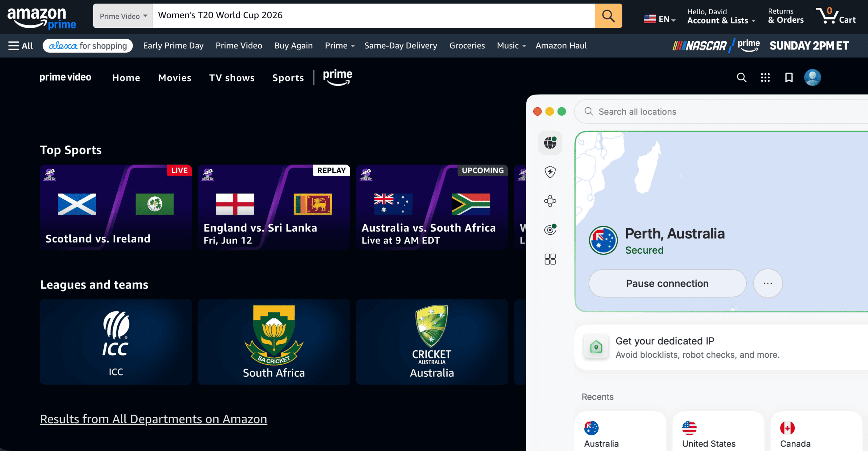Expand the Account & Lists menu
Screen dimensions: 868x451
pyautogui.click(x=721, y=16)
